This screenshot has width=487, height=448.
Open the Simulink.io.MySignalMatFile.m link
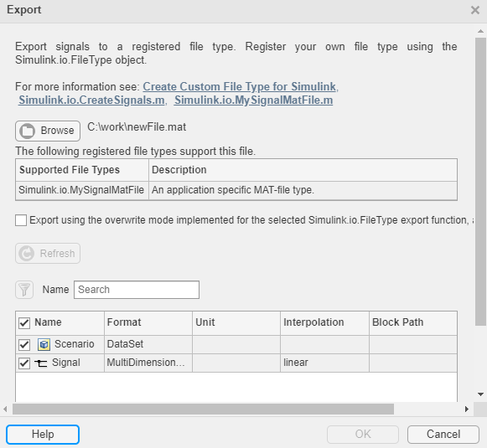[x=253, y=100]
